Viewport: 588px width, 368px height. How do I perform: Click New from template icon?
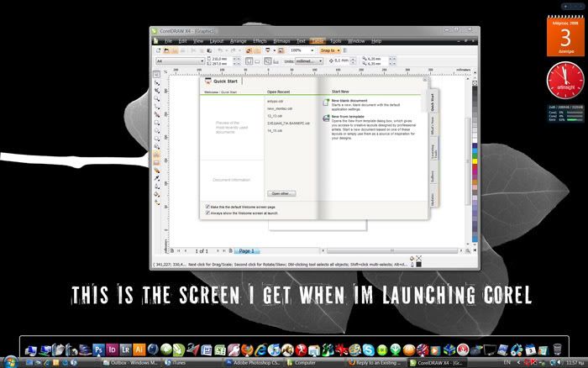click(326, 118)
